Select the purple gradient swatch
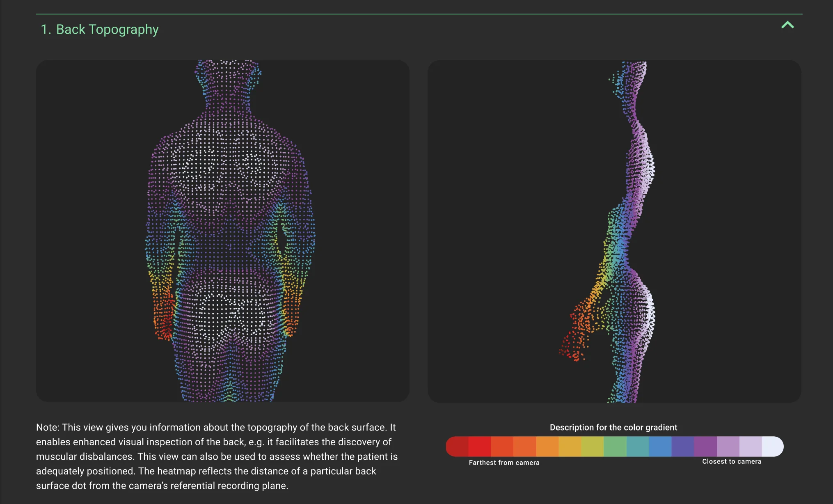 tap(705, 447)
